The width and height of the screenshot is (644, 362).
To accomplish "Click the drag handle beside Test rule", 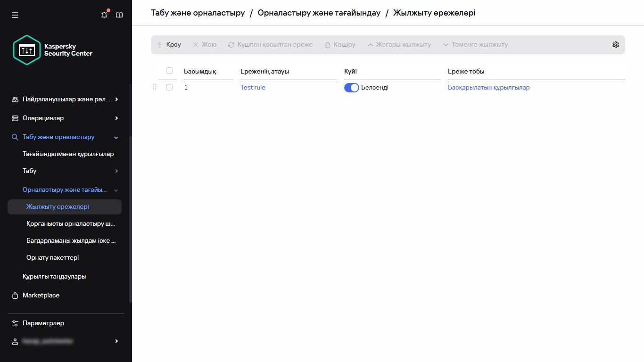I will click(154, 87).
